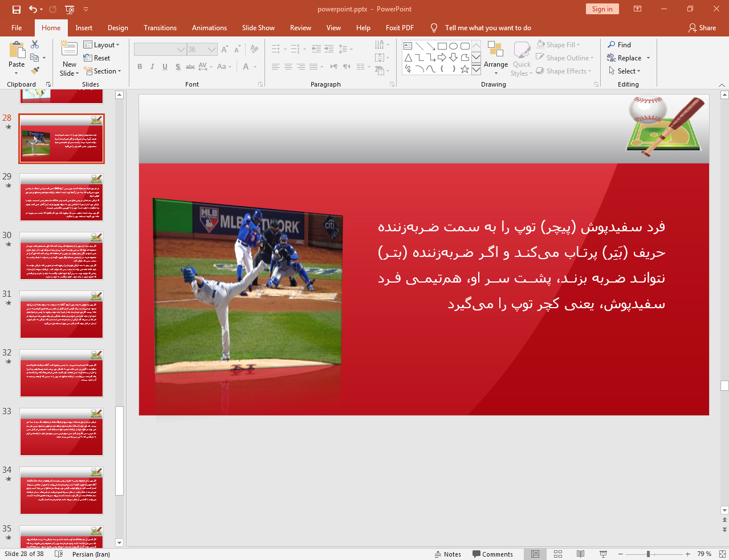Screen dimensions: 729x560
Task: Undo the last action
Action: (x=33, y=9)
